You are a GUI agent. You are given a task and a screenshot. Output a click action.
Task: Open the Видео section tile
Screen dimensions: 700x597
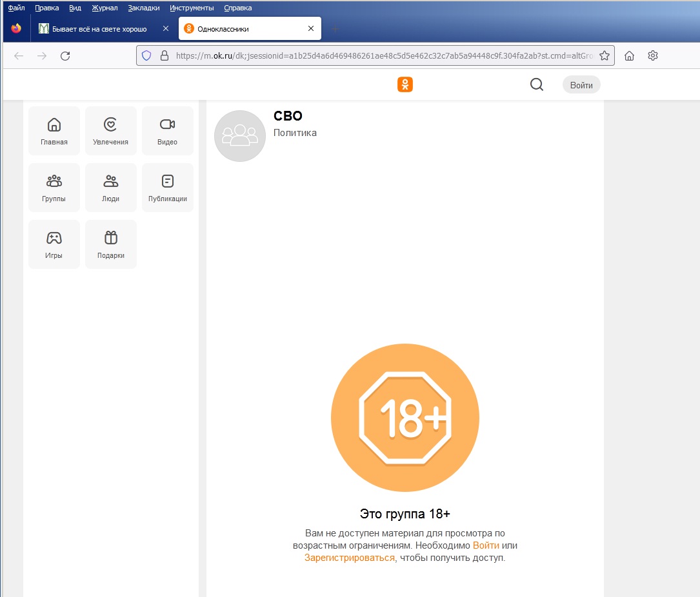point(167,131)
